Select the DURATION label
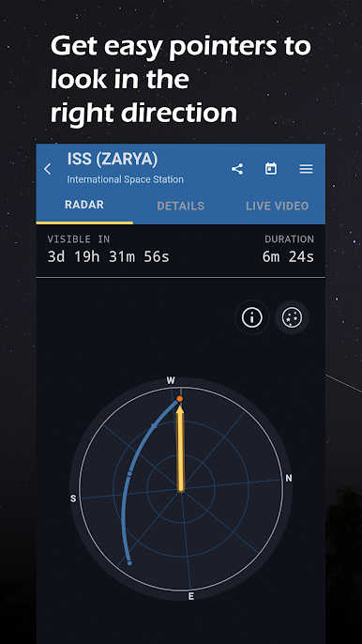Image resolution: width=362 pixels, height=644 pixels. (289, 239)
